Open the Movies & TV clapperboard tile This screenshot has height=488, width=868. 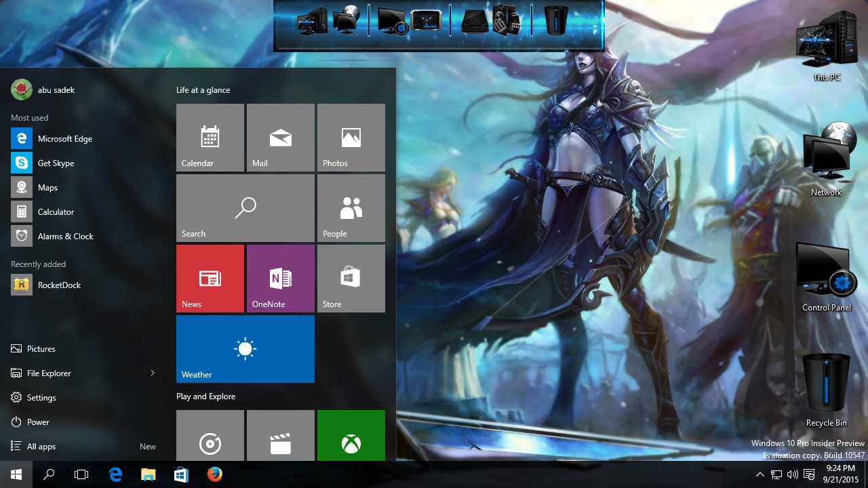[281, 435]
